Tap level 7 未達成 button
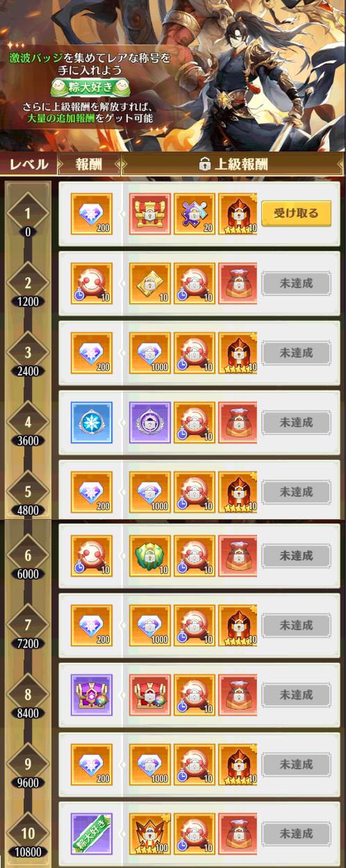Screen dimensions: 346x868 (296, 625)
